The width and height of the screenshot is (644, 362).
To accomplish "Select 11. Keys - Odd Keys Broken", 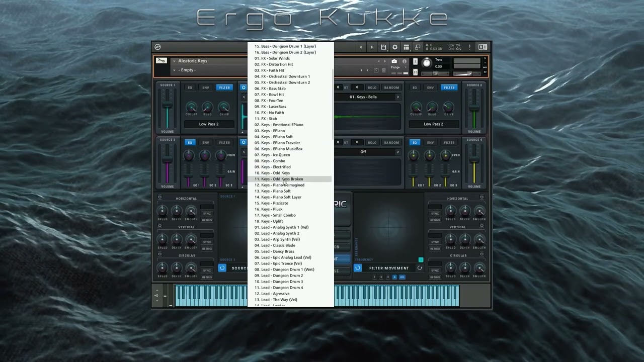I will click(x=290, y=179).
